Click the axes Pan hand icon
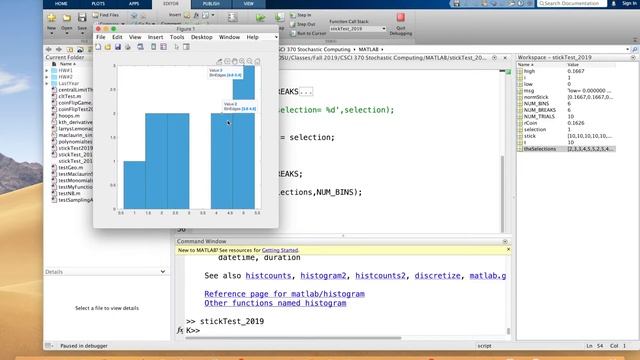This screenshot has height=360, width=640. (x=235, y=61)
